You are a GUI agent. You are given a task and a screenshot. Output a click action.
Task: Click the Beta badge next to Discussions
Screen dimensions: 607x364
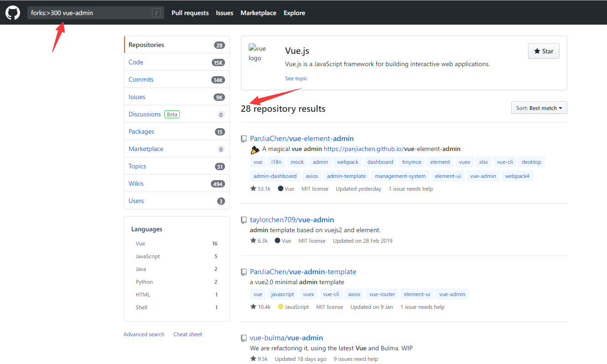(x=172, y=114)
